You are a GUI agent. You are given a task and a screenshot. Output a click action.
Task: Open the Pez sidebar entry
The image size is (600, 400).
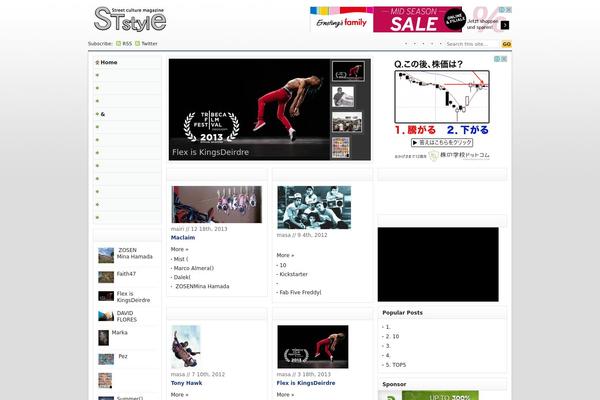[123, 356]
